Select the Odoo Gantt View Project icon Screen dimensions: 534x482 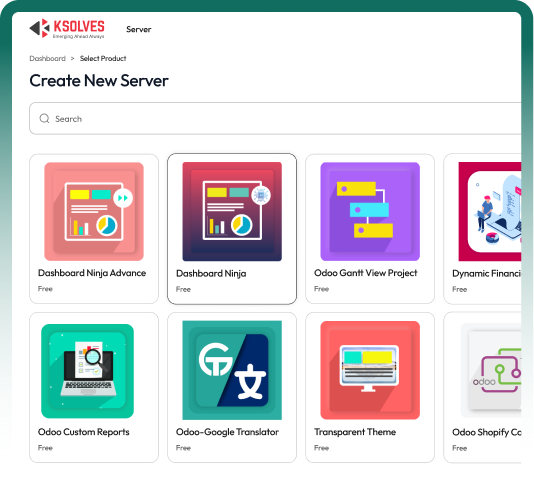click(x=370, y=212)
